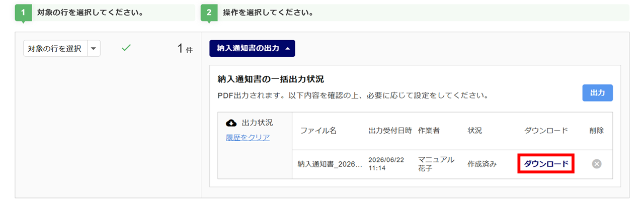Open the dropdown arrow next to 対象の行を選択
Screen dimensions: 644x202
(x=94, y=49)
